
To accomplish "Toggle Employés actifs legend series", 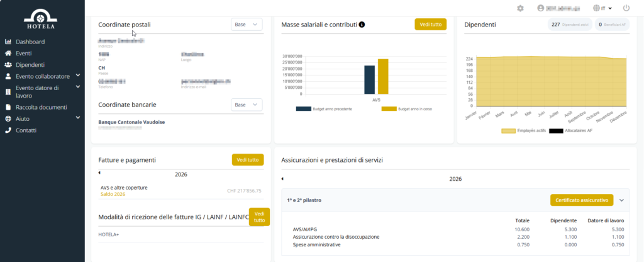I will point(523,130).
